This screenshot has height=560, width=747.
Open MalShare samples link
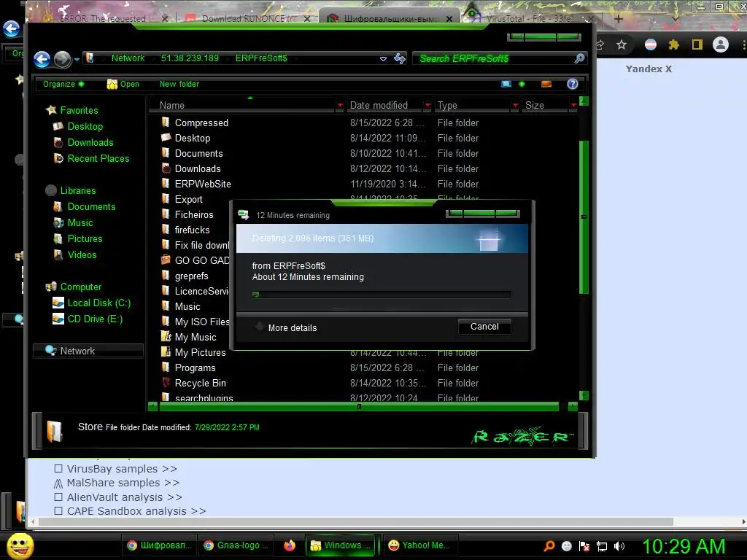pos(123,483)
